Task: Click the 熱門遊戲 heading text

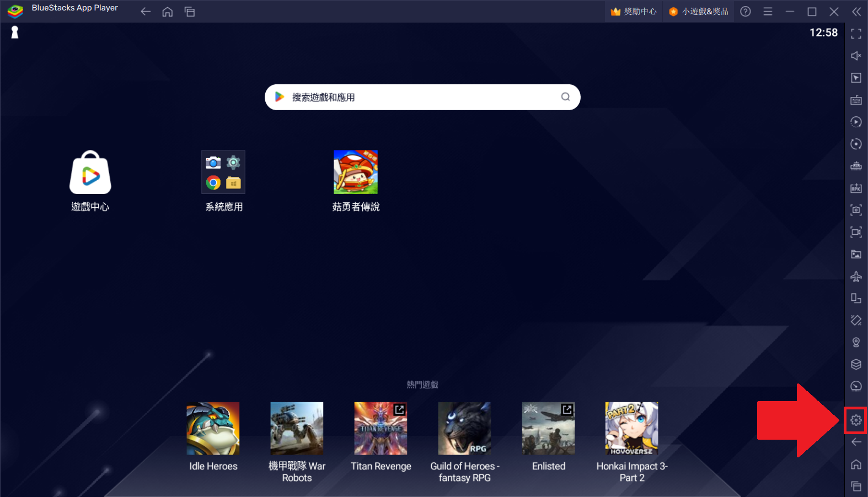Action: pos(422,385)
